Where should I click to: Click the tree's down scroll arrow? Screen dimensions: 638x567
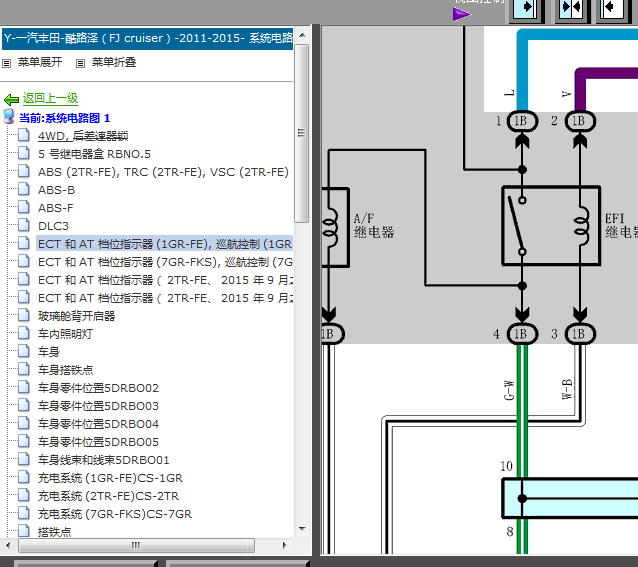(302, 528)
